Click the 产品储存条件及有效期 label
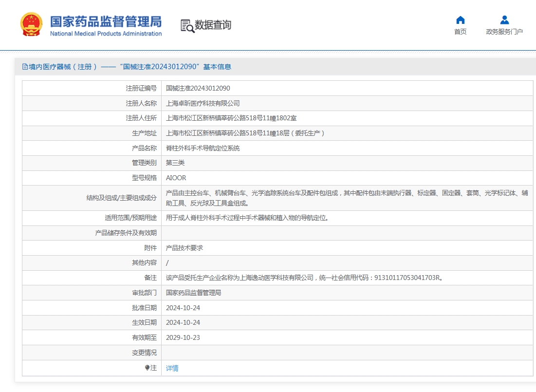 point(126,233)
